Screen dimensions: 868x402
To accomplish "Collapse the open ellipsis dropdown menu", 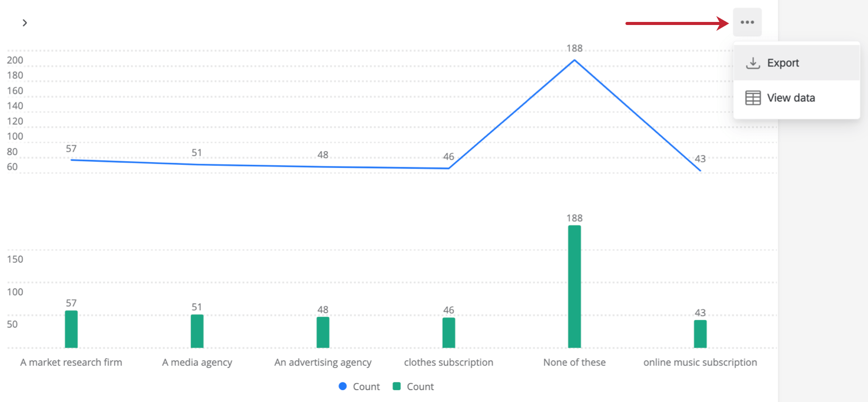I will tap(747, 22).
